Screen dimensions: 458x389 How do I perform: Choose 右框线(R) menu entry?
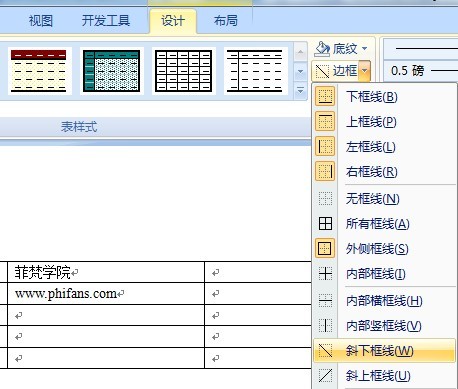coord(385,171)
